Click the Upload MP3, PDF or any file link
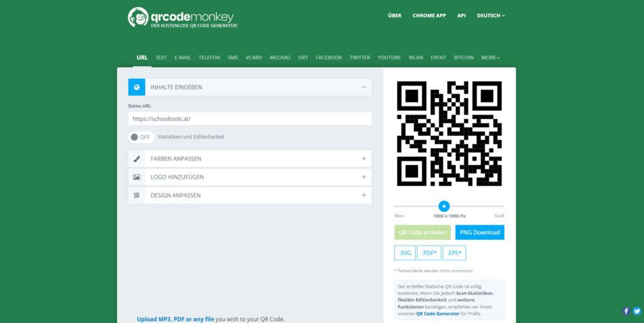The height and width of the screenshot is (323, 644). pos(175,319)
